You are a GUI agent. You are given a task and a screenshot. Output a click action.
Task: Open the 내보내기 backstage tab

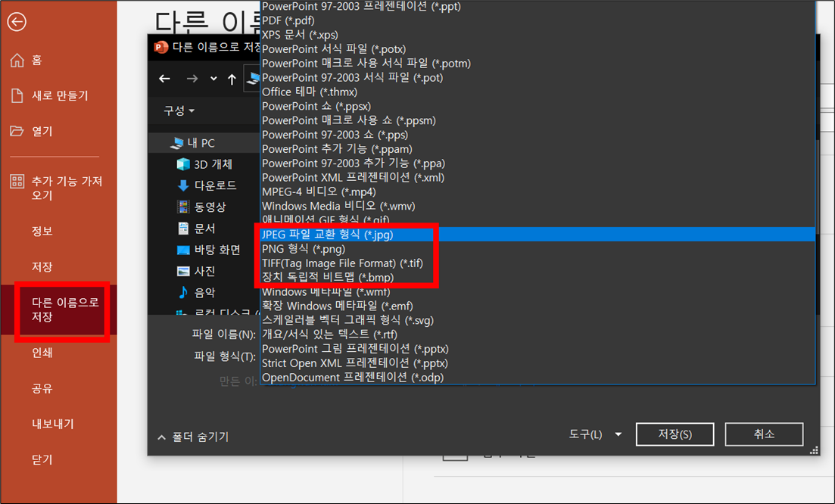pos(53,424)
